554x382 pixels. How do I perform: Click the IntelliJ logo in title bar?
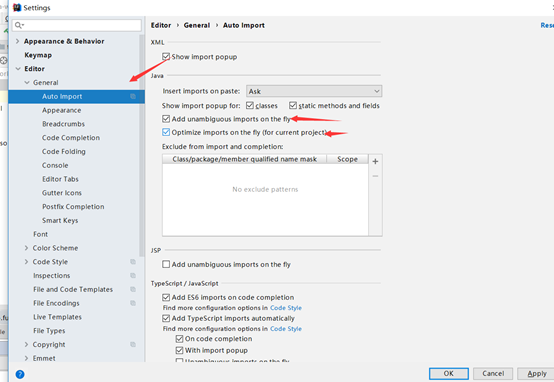[x=17, y=7]
